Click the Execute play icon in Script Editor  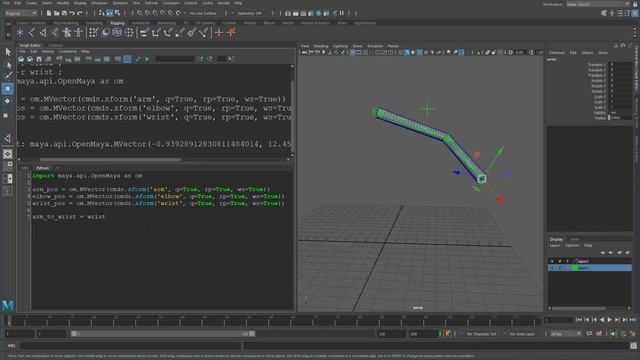point(147,59)
